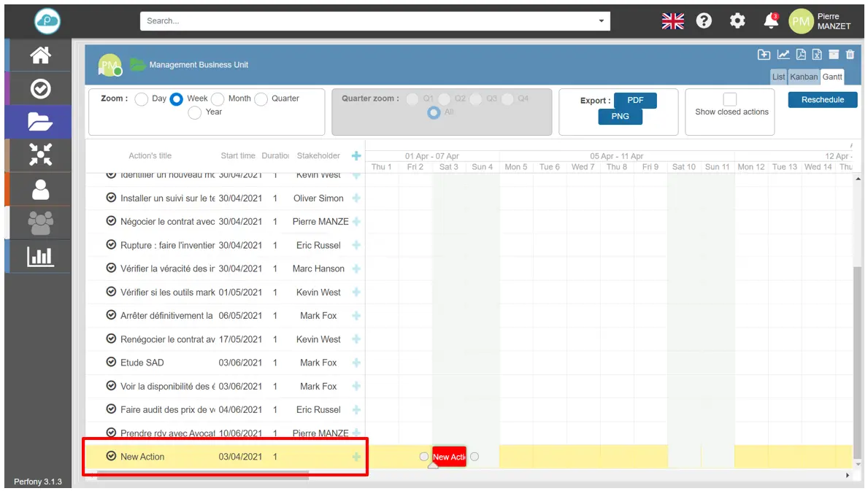Click the trend line chart icon

click(x=783, y=55)
